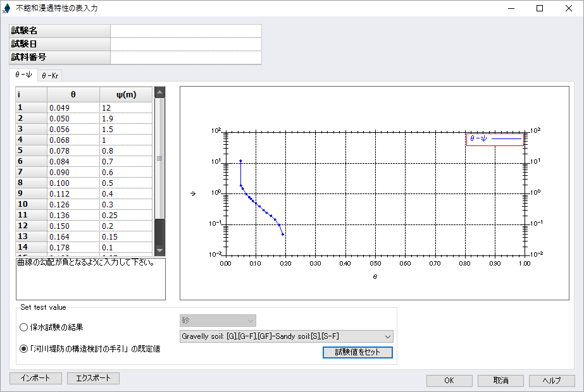Select the ψ cell with value 0.3
Image resolution: width=584 pixels, height=392 pixels.
point(126,205)
